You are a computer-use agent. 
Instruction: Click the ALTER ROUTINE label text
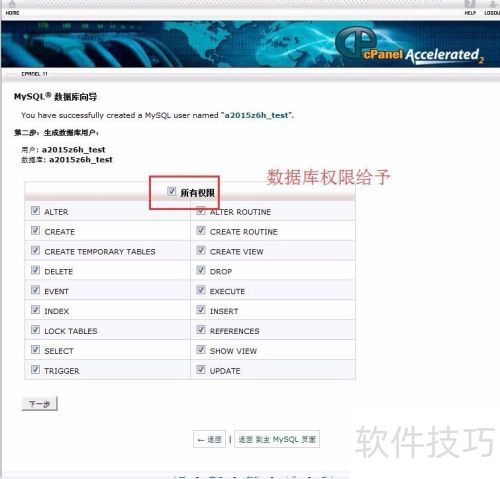tap(240, 212)
